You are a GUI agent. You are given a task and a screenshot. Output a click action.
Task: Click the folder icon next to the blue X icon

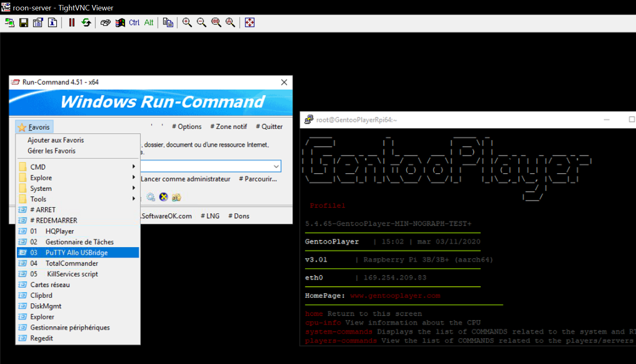click(176, 197)
